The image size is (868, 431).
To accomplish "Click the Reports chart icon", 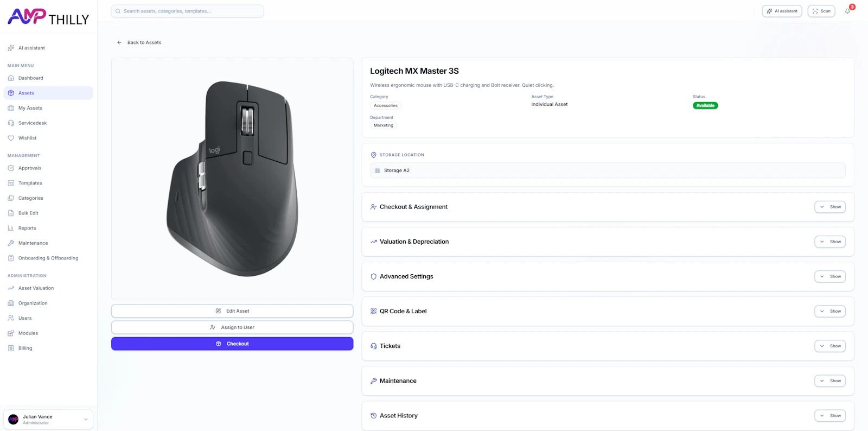I will (11, 228).
